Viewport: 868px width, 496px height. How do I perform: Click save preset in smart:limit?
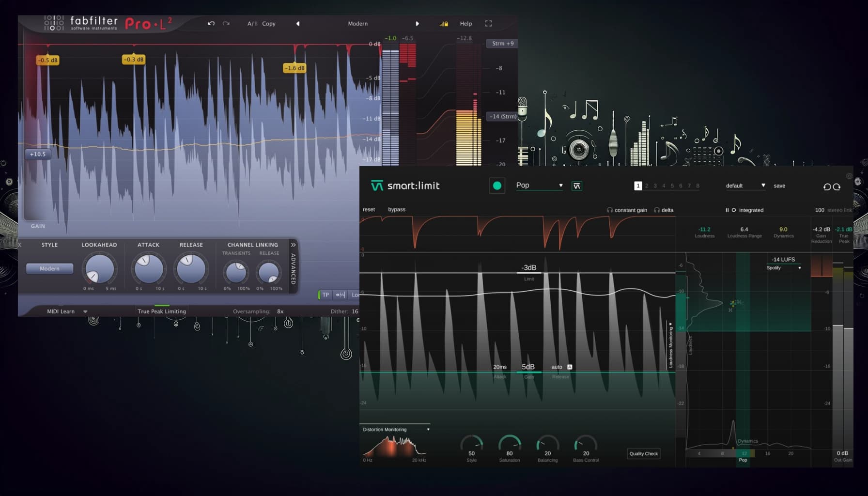tap(779, 186)
